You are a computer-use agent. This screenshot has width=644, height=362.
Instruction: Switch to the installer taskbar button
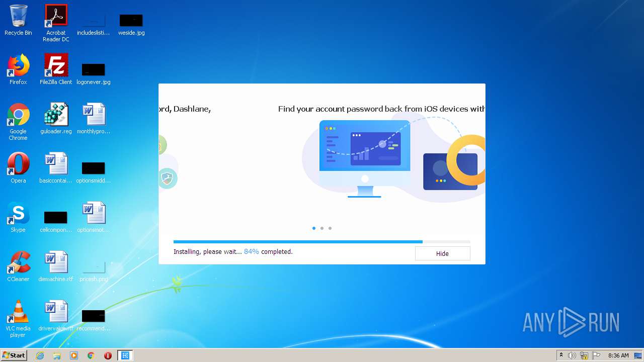[x=125, y=355]
